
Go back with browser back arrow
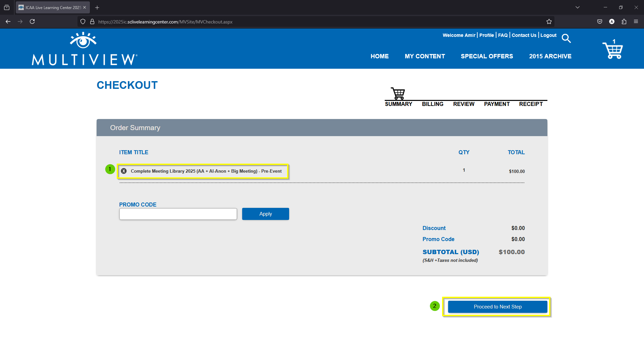coord(8,21)
